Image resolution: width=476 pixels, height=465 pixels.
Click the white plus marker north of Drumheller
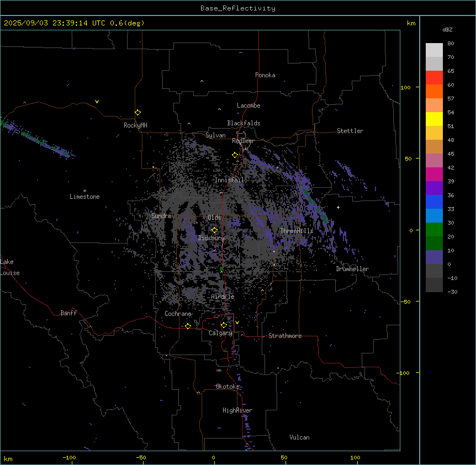[338, 207]
